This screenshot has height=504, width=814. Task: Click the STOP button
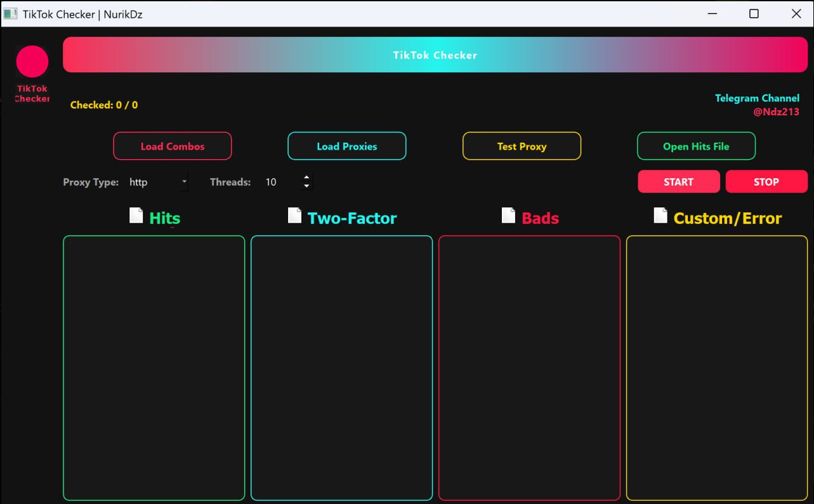click(x=766, y=181)
